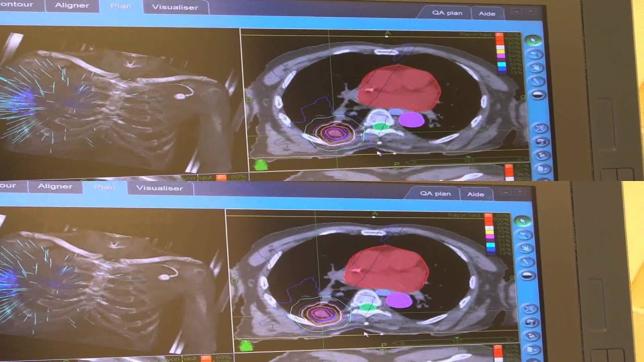Select the magnifier zoom tool in lower frame

(x=524, y=234)
